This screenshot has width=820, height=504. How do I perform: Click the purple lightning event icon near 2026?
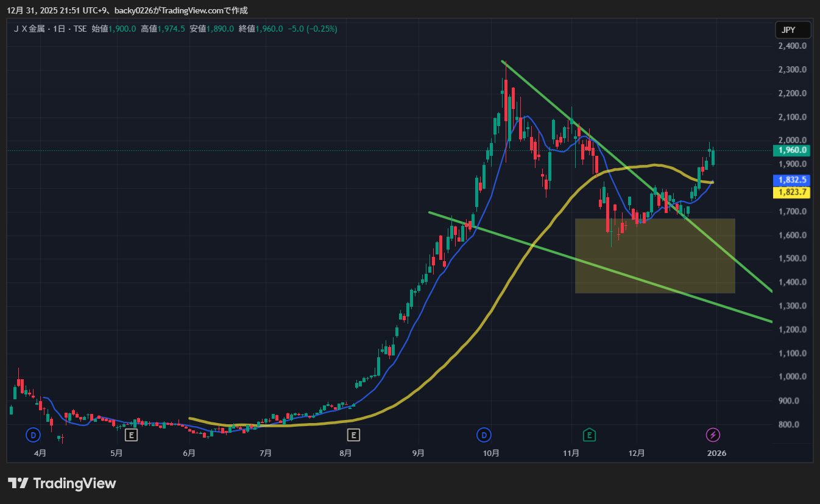coord(712,435)
